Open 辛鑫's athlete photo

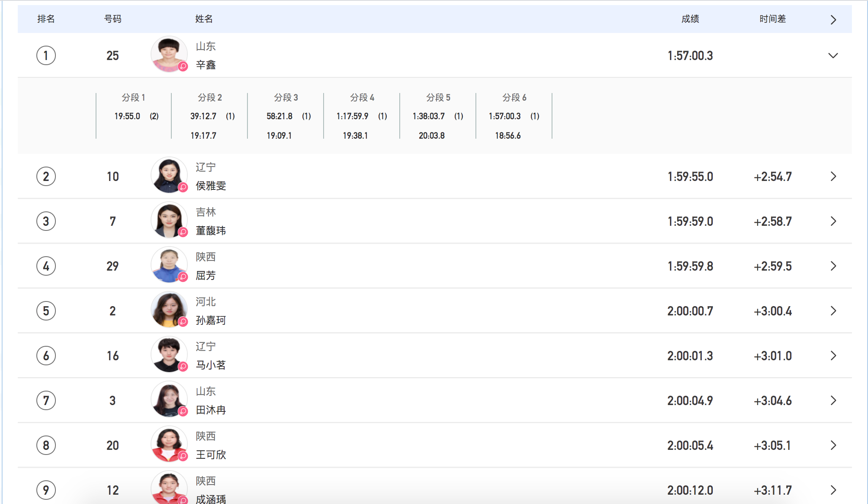(168, 54)
